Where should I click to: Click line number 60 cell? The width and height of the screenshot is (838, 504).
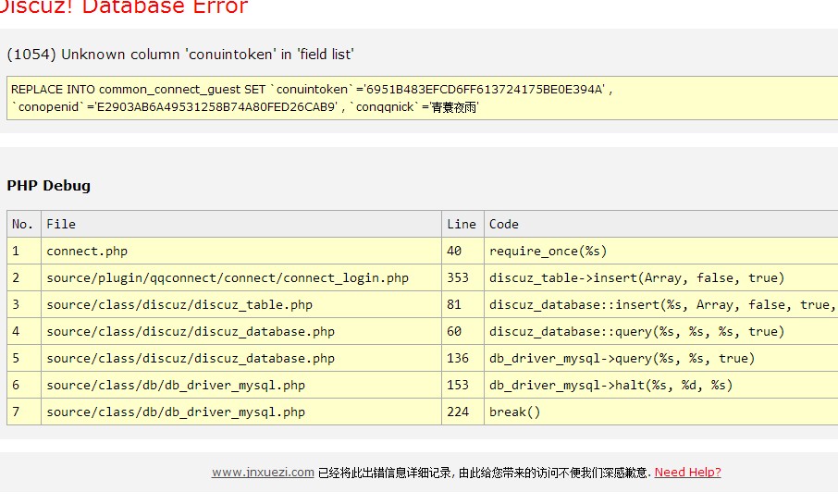click(x=462, y=331)
